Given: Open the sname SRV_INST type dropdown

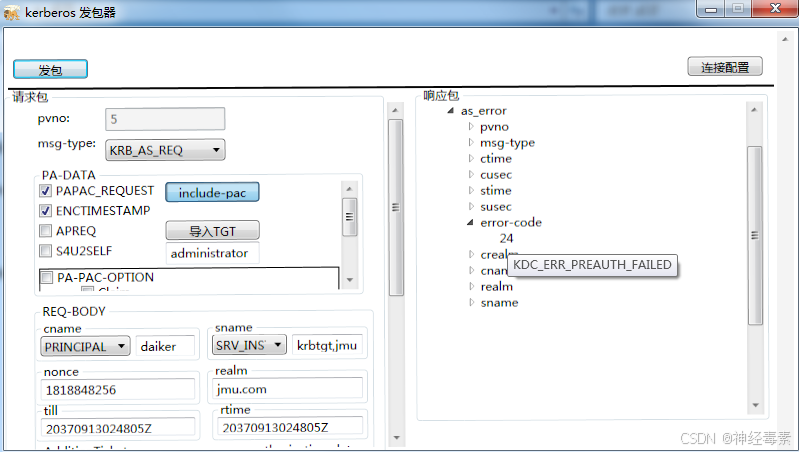Looking at the screenshot, I should [249, 345].
